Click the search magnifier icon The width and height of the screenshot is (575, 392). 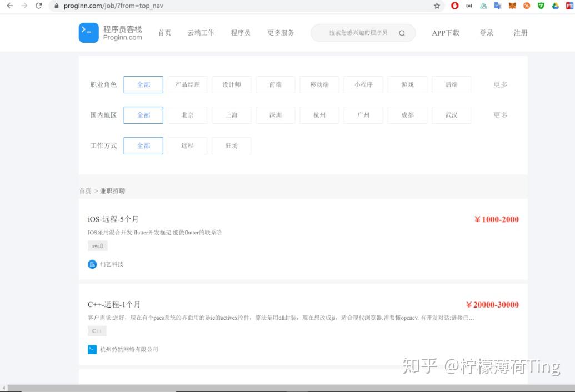coord(402,33)
